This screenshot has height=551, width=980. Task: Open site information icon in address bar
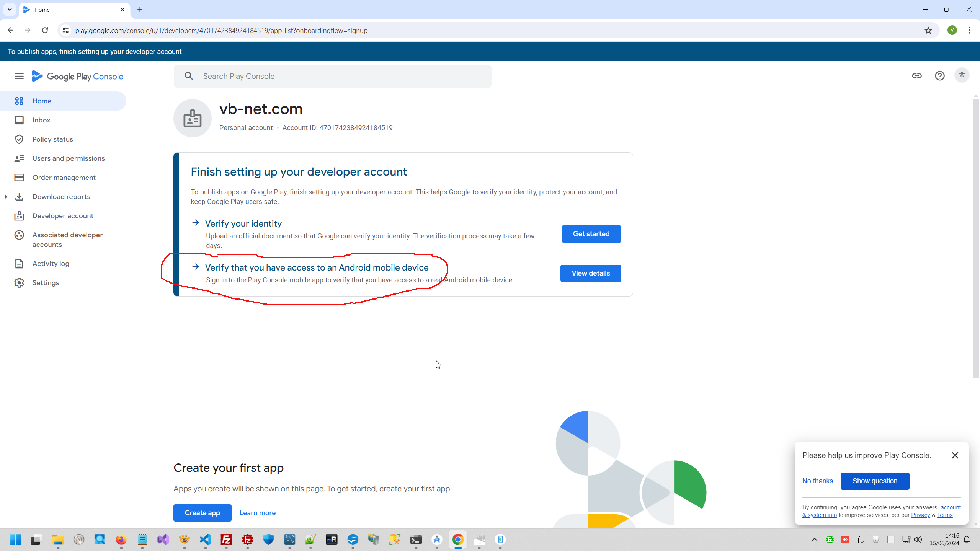(x=65, y=30)
